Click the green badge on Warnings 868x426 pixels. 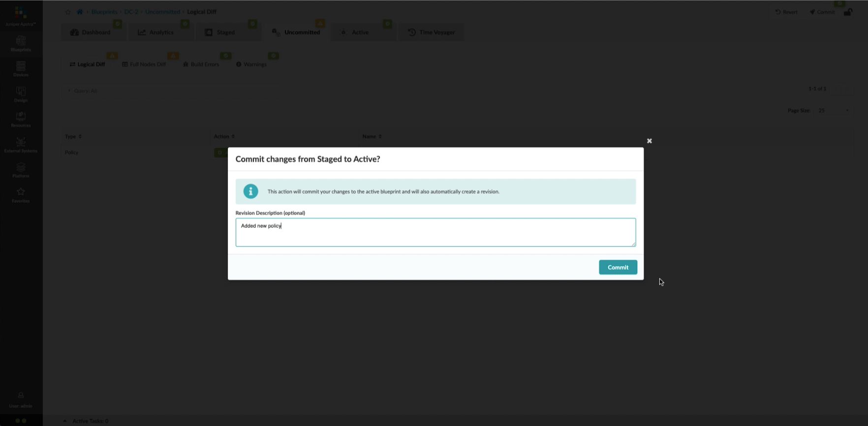click(274, 56)
